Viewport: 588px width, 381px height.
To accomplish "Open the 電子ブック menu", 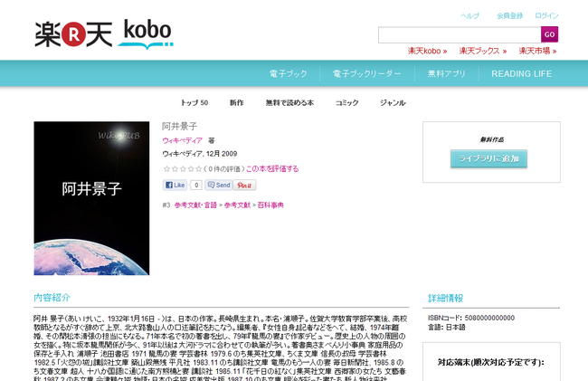I will coord(288,74).
